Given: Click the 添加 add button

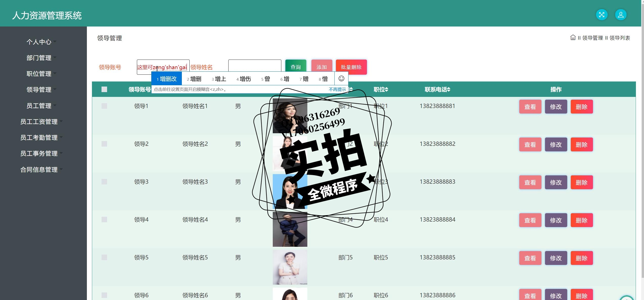Looking at the screenshot, I should point(322,67).
